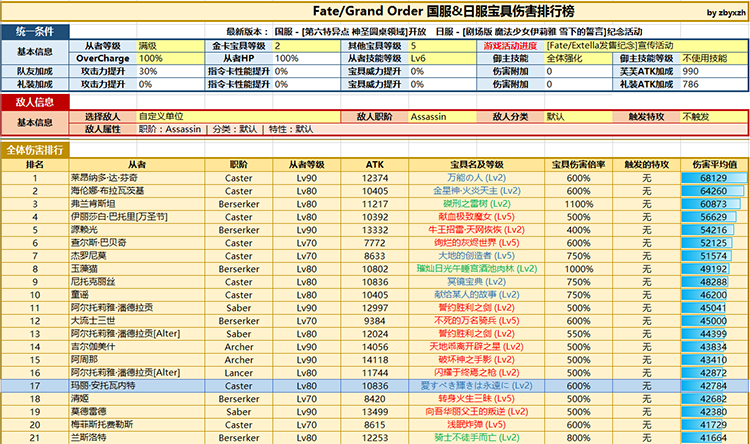Click Noble Phantasm cell 磔刑之雷树 (Lv2)
This screenshot has height=444, width=750.
tap(476, 204)
